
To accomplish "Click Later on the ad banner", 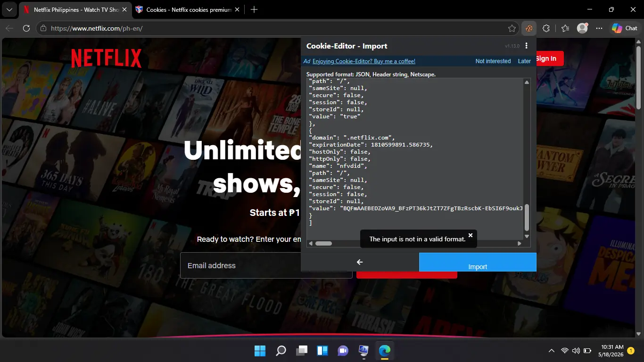I will click(524, 61).
